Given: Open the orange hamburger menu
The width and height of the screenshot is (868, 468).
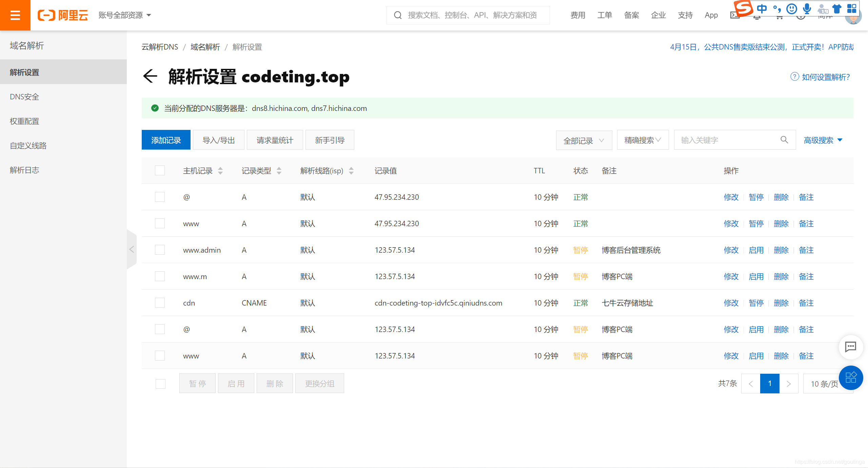Looking at the screenshot, I should click(x=15, y=15).
